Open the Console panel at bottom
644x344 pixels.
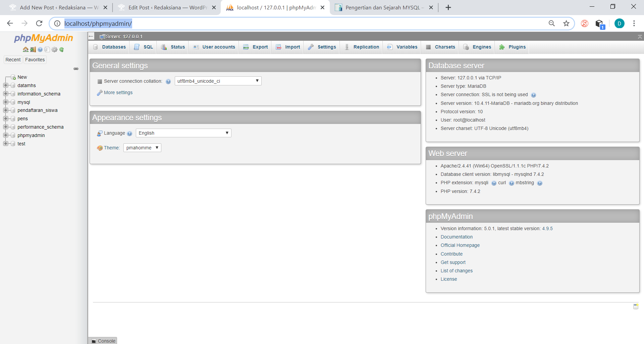click(x=103, y=341)
